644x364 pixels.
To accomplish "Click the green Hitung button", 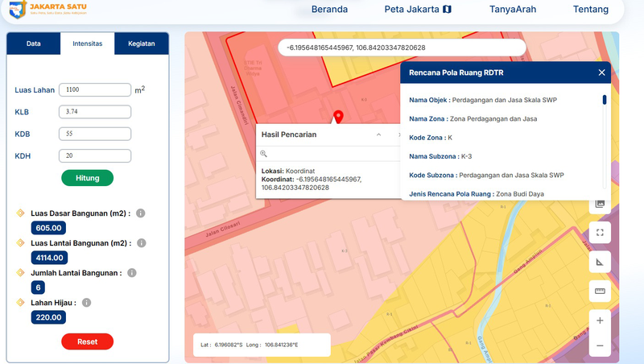I will coord(88,178).
